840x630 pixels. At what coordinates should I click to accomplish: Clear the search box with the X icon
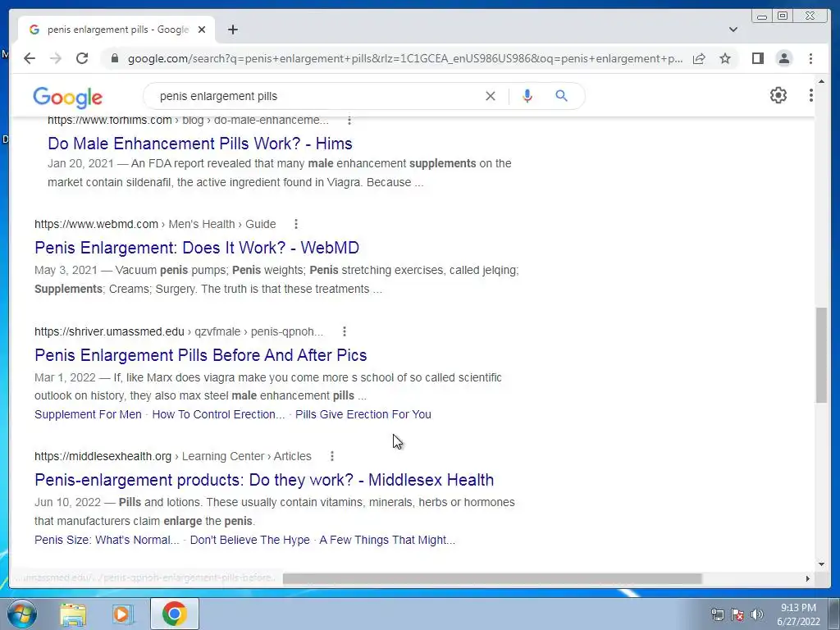[x=491, y=96]
